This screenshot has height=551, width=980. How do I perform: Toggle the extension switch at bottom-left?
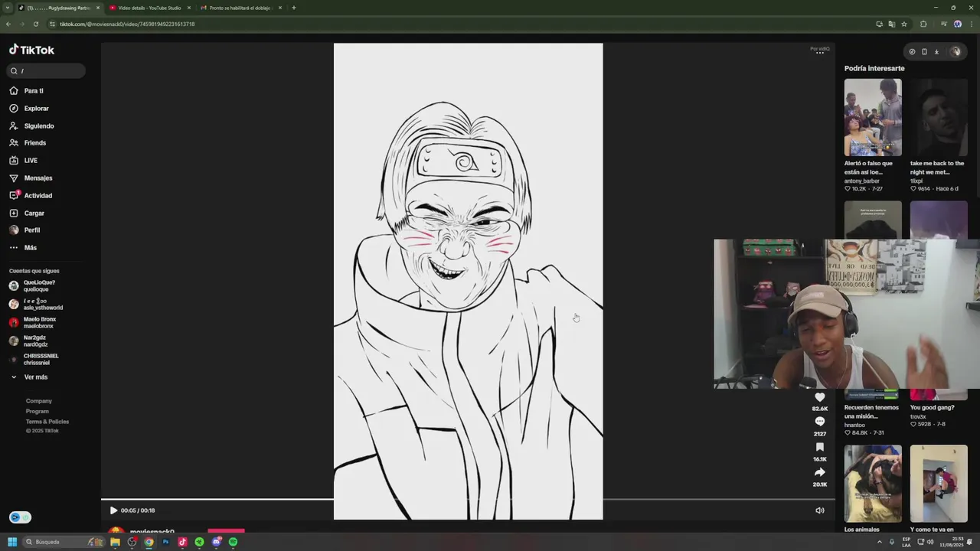[20, 517]
